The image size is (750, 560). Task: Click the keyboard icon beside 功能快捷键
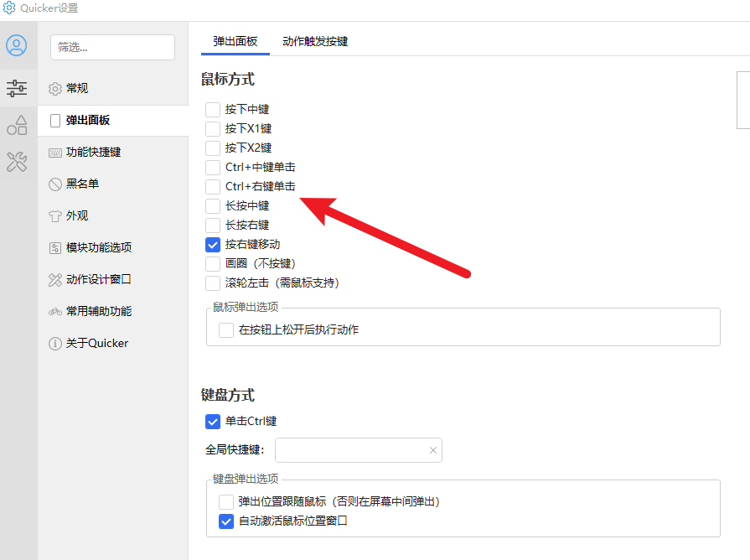(55, 153)
